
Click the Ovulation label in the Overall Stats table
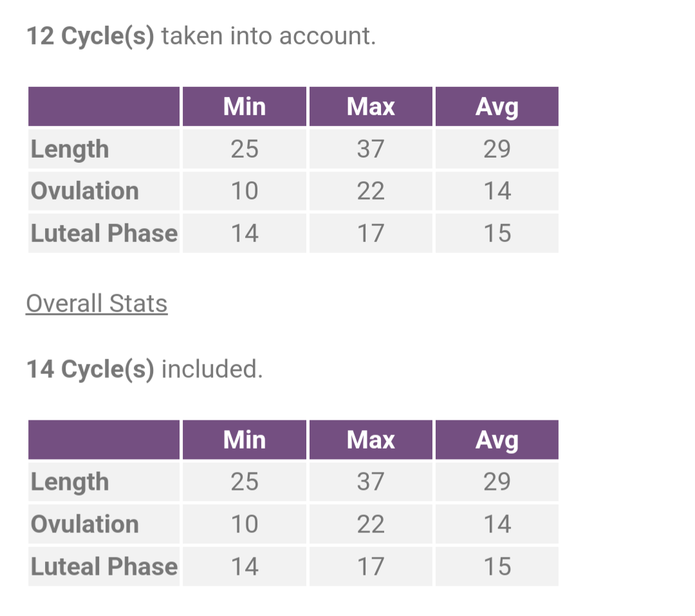pos(85,524)
